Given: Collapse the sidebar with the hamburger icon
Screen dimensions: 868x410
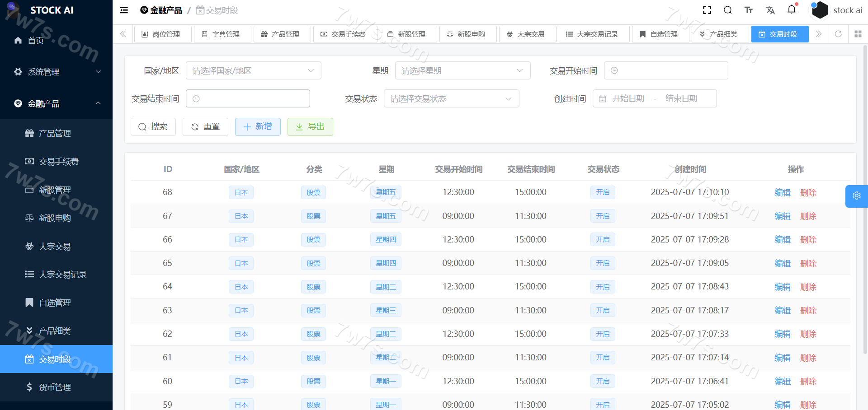Looking at the screenshot, I should pyautogui.click(x=124, y=10).
